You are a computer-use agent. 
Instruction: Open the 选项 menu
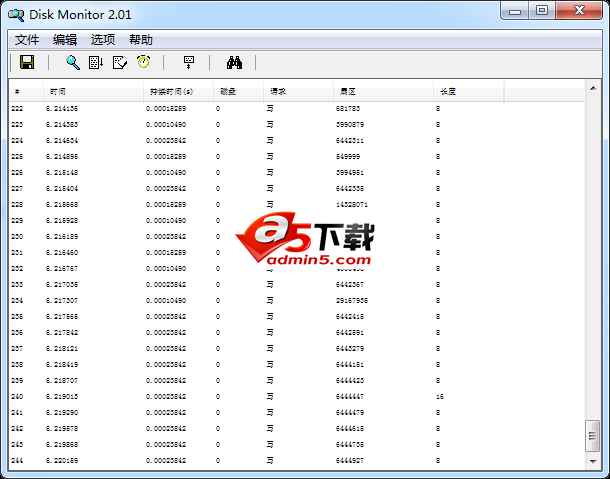coord(103,40)
